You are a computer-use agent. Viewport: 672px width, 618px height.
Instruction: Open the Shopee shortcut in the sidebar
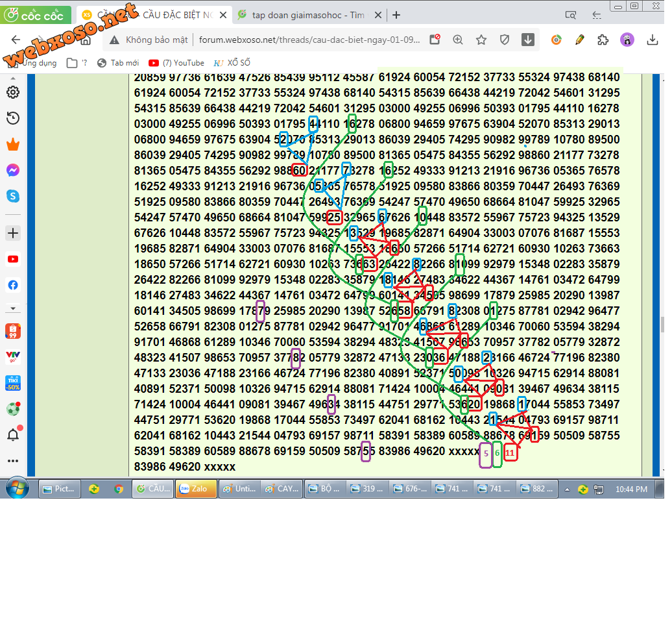point(12,331)
